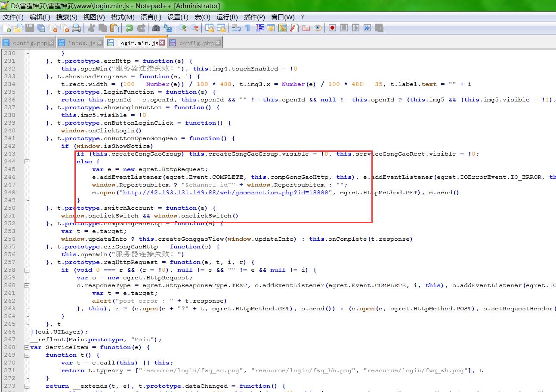Toggle file monitoring eye icon
This screenshot has height=392, width=556.
pos(318,28)
